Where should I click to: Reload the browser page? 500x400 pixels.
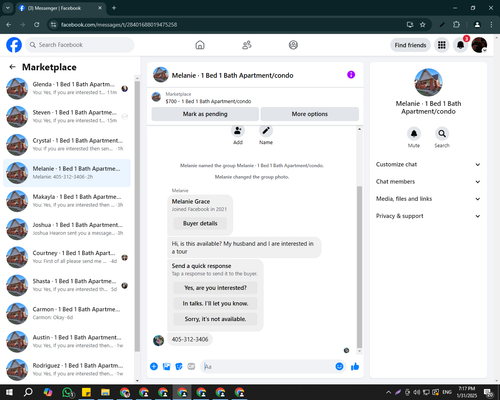(x=37, y=25)
